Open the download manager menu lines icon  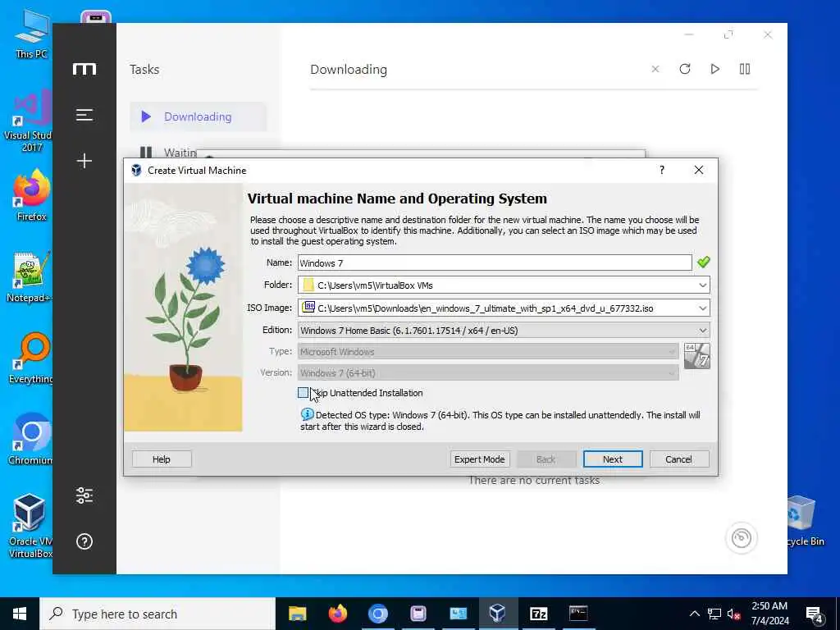pos(84,115)
